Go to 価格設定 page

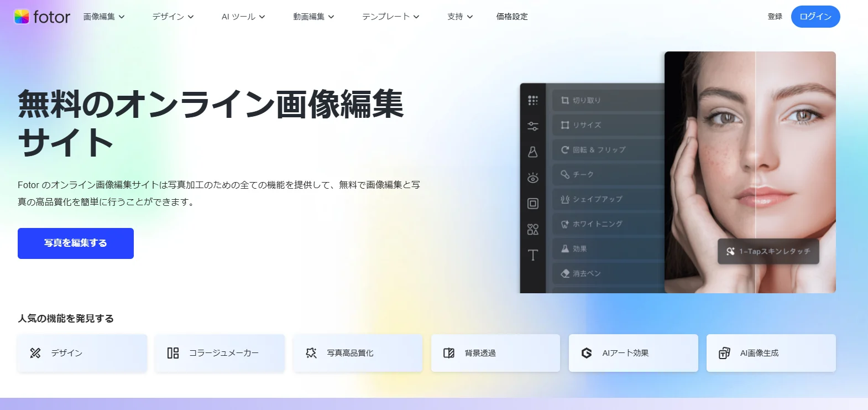pos(512,17)
